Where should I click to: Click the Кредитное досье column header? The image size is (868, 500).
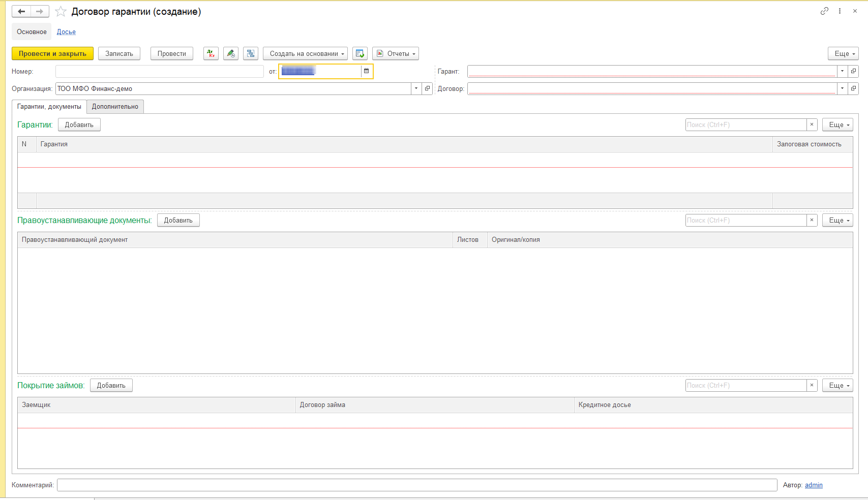pos(713,405)
